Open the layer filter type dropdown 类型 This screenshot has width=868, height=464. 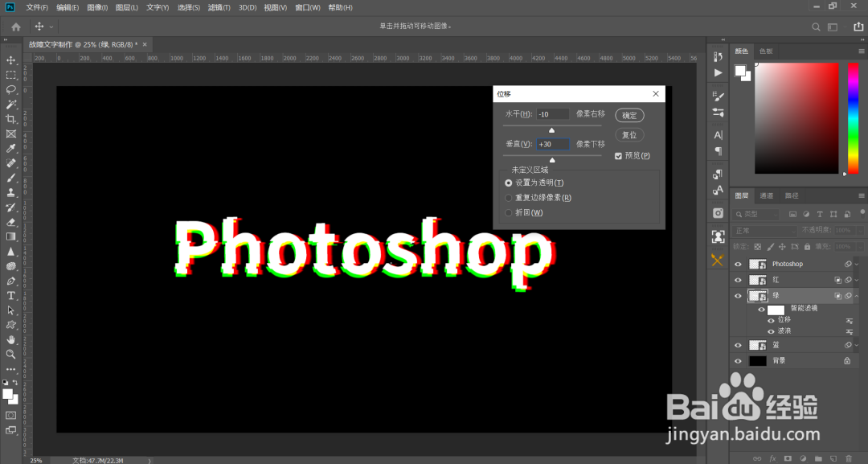coord(756,214)
